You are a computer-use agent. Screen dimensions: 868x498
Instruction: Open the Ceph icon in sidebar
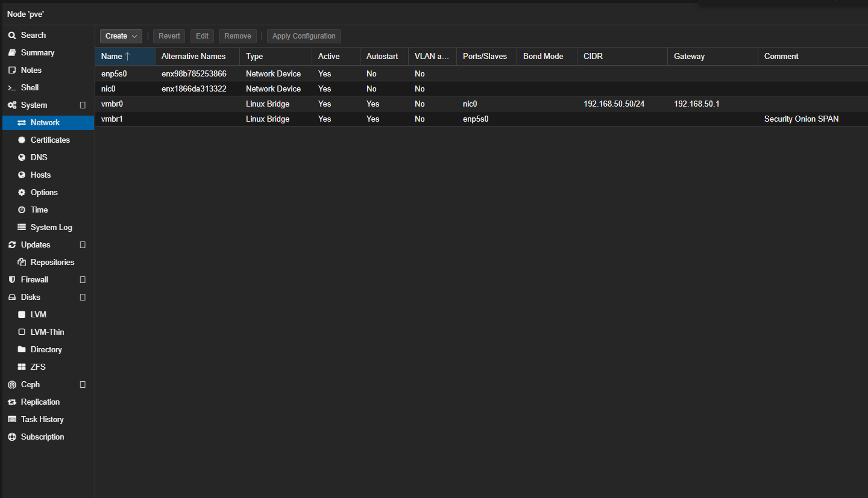coord(12,385)
